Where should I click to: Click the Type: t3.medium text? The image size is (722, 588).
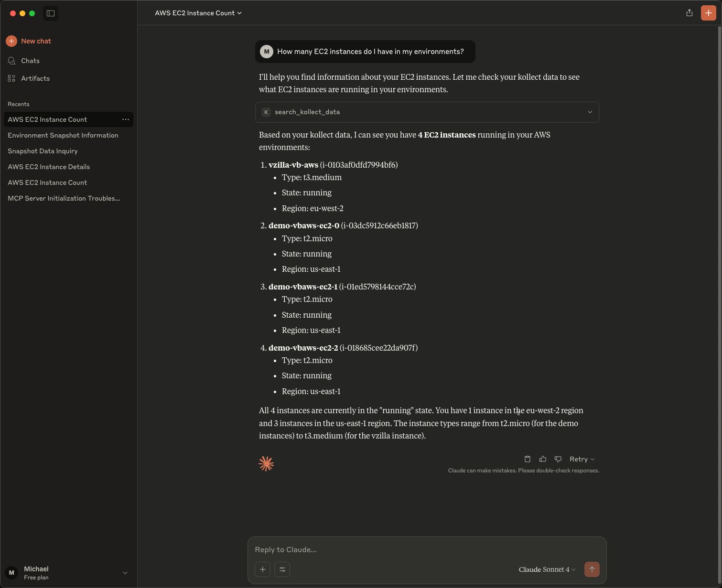click(312, 178)
